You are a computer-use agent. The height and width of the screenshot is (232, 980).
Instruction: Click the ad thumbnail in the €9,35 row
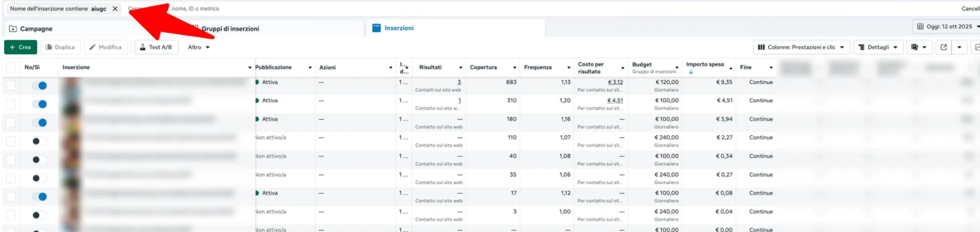pyautogui.click(x=71, y=86)
